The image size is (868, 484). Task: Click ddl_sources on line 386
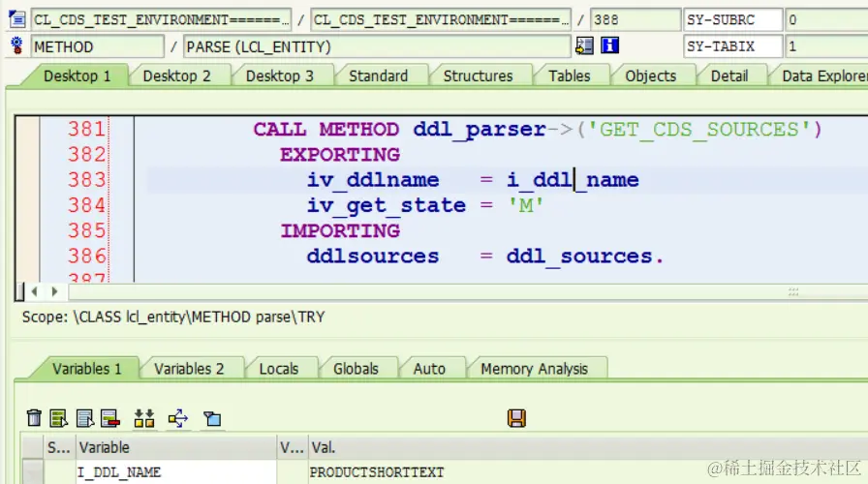(579, 257)
